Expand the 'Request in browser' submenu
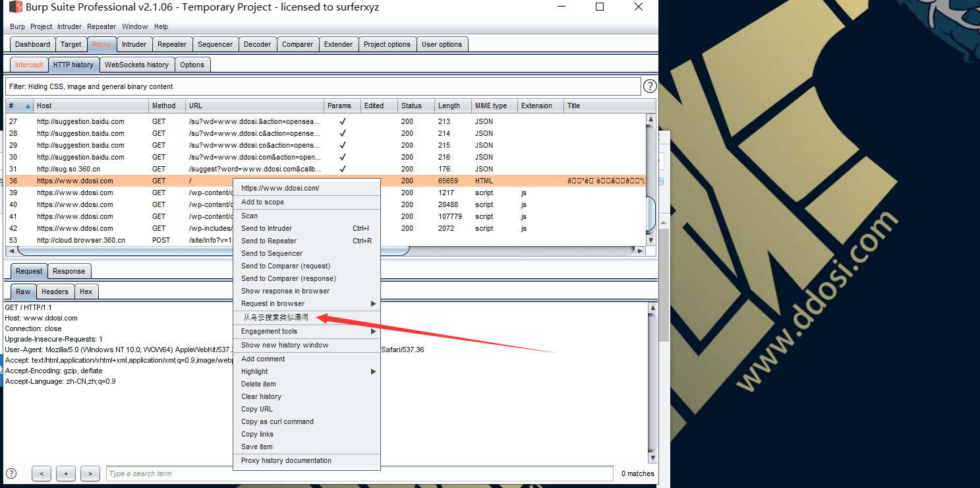 point(306,303)
